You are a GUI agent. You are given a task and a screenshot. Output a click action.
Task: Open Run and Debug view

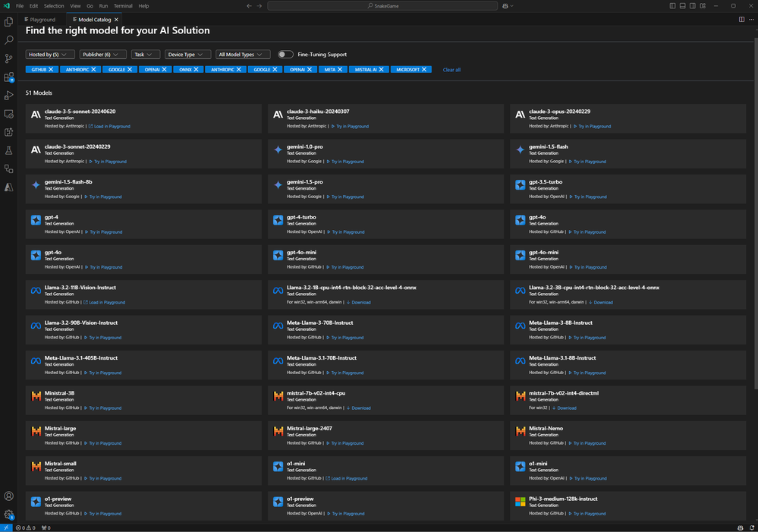(x=9, y=96)
